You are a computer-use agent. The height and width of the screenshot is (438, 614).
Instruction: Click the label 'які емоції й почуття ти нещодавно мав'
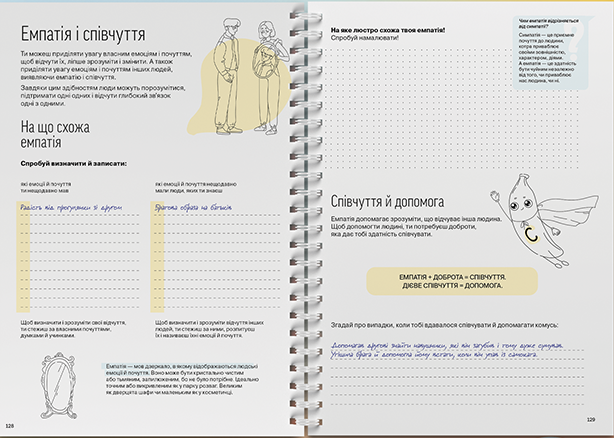click(x=46, y=187)
